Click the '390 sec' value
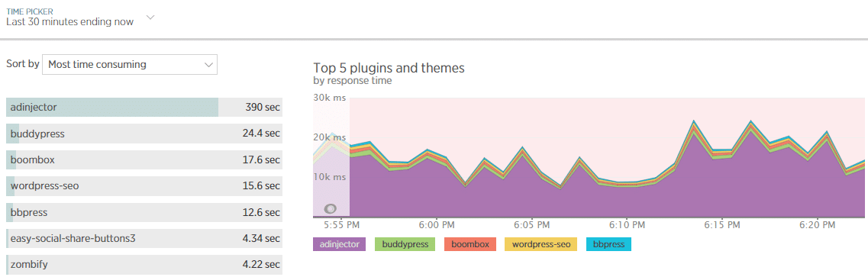This screenshot has width=868, height=277. tap(263, 108)
